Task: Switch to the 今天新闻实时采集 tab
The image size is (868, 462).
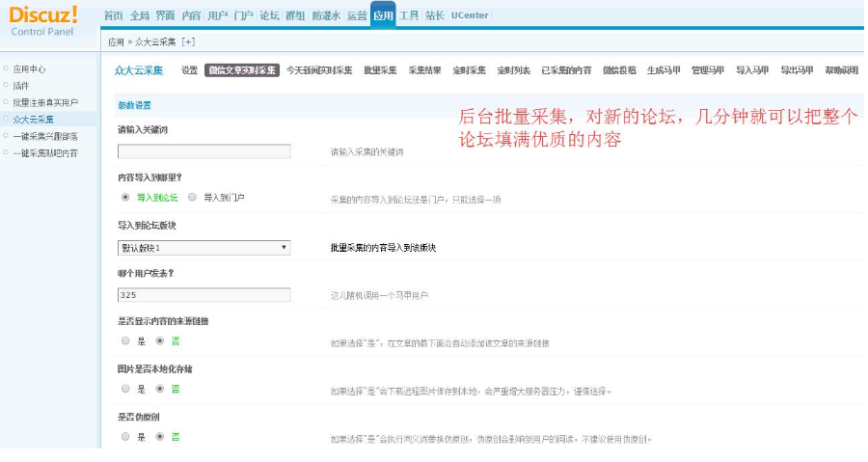Action: [x=319, y=70]
